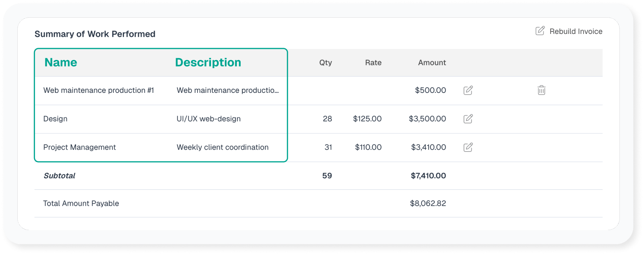Click the $125.00 rate in the Design row
This screenshot has height=255, width=644.
click(367, 119)
